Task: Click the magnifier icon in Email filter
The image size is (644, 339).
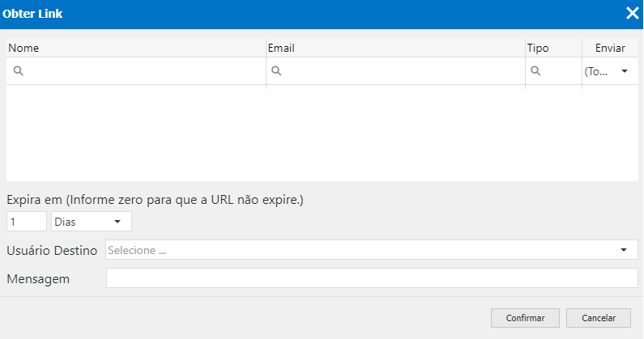Action: (x=276, y=71)
